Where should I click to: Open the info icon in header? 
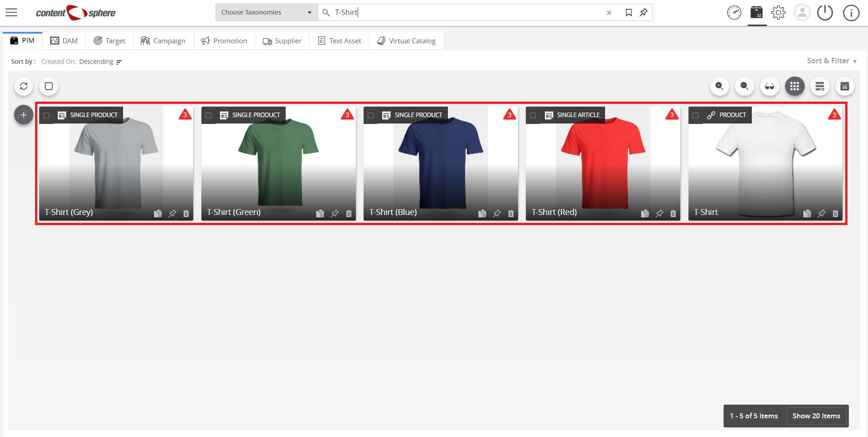pos(851,12)
